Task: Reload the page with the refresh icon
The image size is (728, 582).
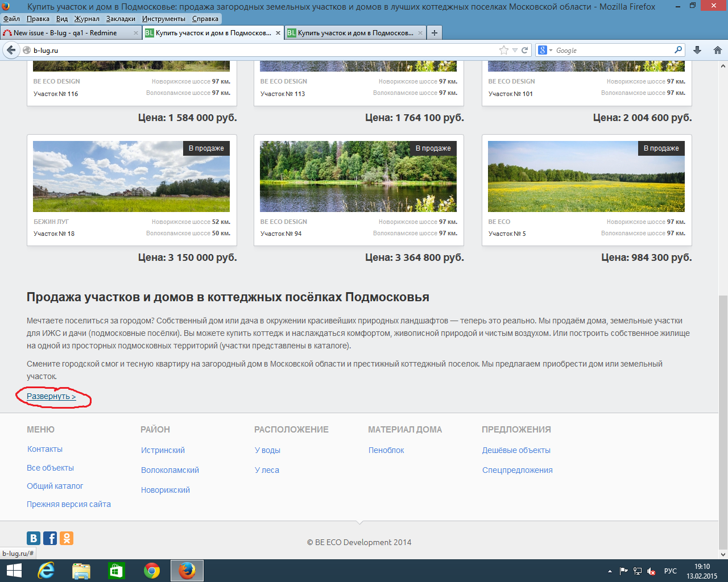Action: (525, 50)
